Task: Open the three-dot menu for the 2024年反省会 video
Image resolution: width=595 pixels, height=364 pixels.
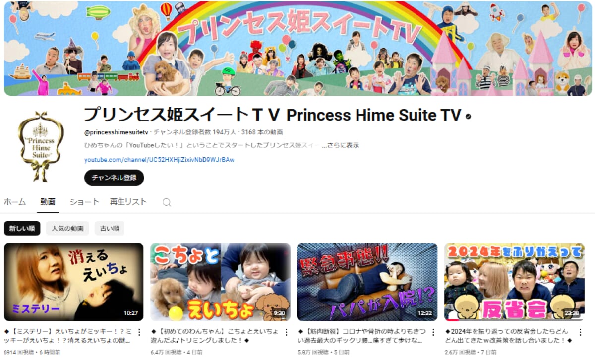Action: point(580,332)
